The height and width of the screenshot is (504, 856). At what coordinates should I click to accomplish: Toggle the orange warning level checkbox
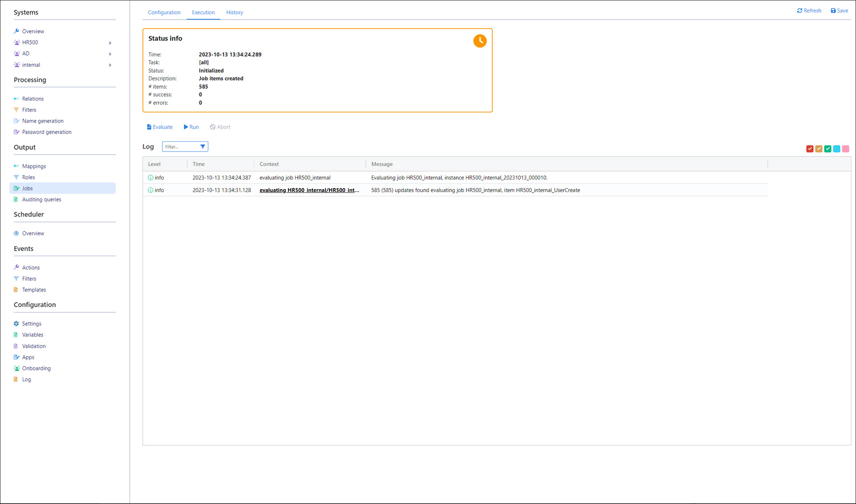(x=819, y=149)
